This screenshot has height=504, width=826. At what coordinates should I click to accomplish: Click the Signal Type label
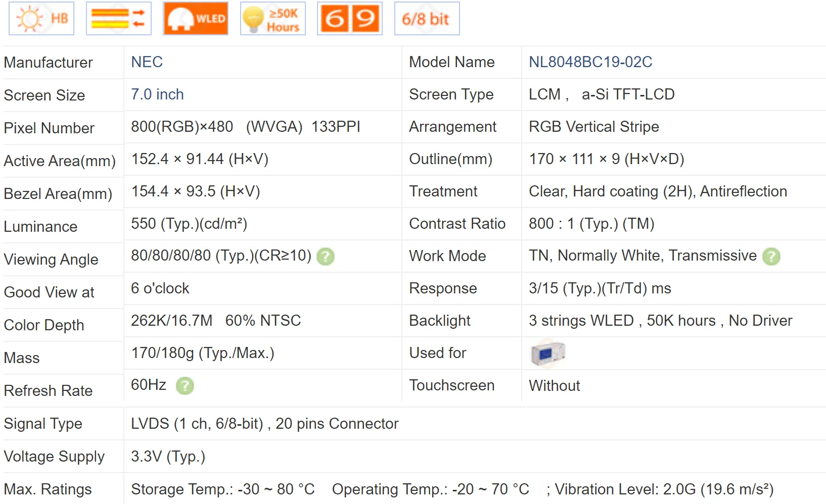tap(43, 424)
